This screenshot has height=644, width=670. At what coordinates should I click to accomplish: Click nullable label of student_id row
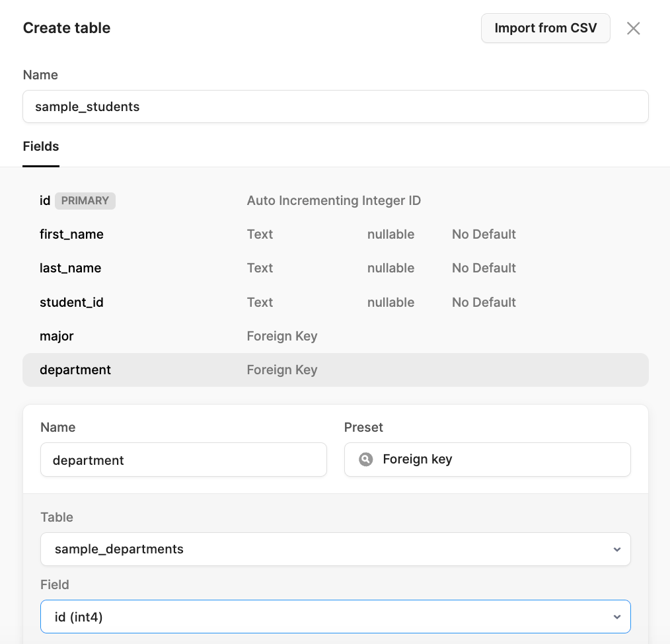coord(391,302)
